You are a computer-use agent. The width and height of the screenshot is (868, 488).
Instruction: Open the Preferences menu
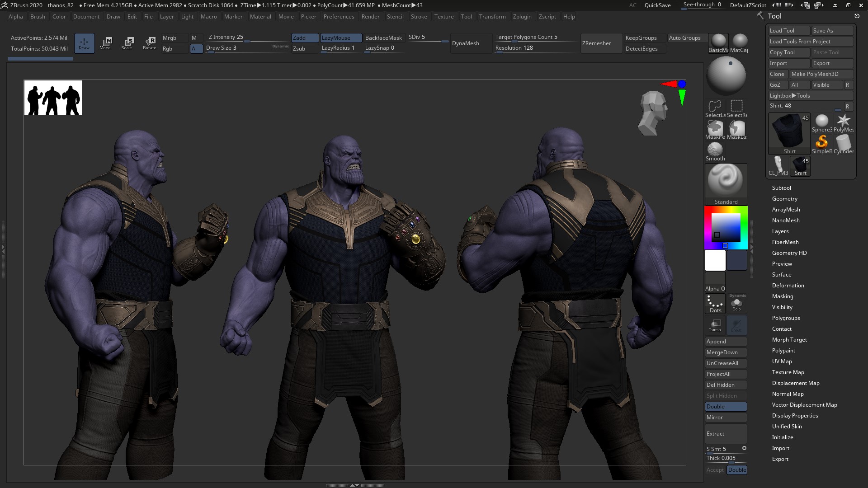[339, 17]
